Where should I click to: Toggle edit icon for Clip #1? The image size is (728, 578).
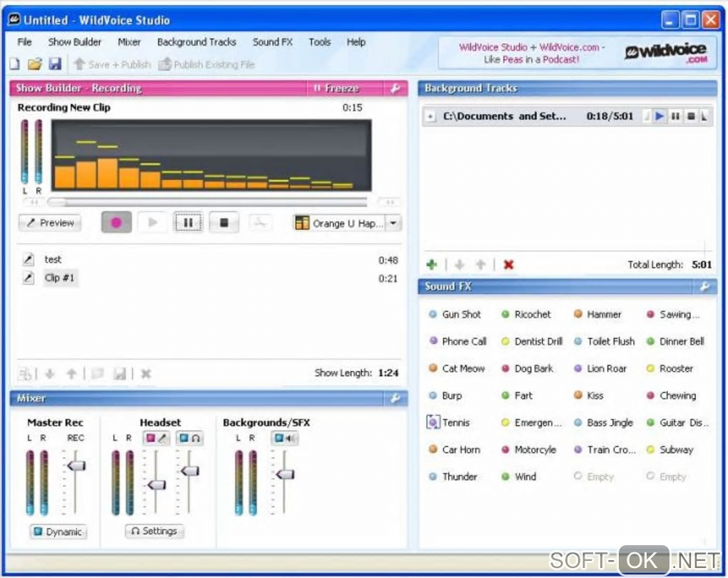(x=29, y=278)
